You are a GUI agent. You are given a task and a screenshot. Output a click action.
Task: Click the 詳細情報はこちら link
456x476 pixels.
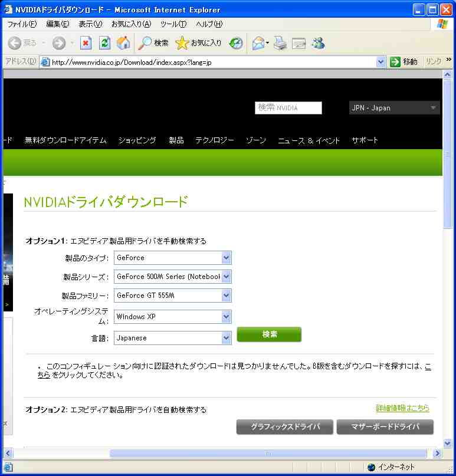tap(402, 408)
